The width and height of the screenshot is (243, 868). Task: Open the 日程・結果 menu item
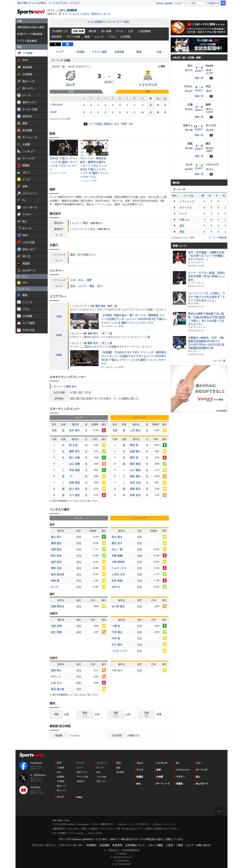(78, 31)
